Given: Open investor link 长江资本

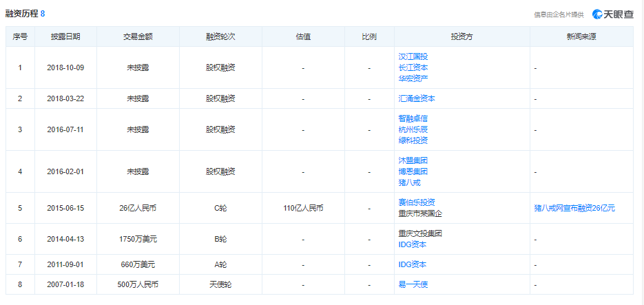Looking at the screenshot, I should tap(413, 67).
